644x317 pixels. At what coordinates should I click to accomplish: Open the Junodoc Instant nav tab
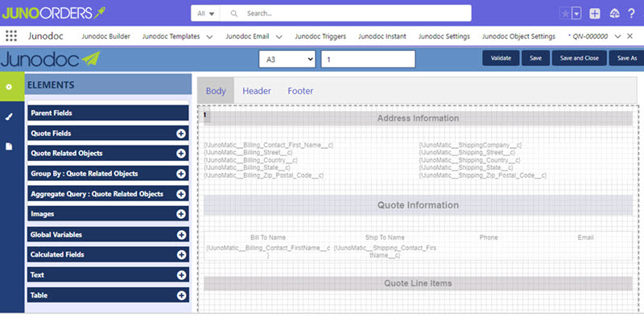click(382, 36)
